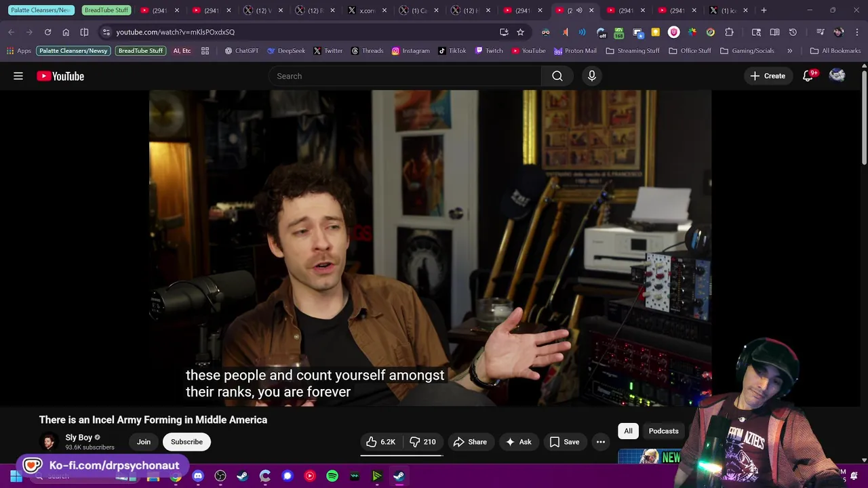This screenshot has height=488, width=868.
Task: Bookmark this page with the star
Action: pos(520,32)
